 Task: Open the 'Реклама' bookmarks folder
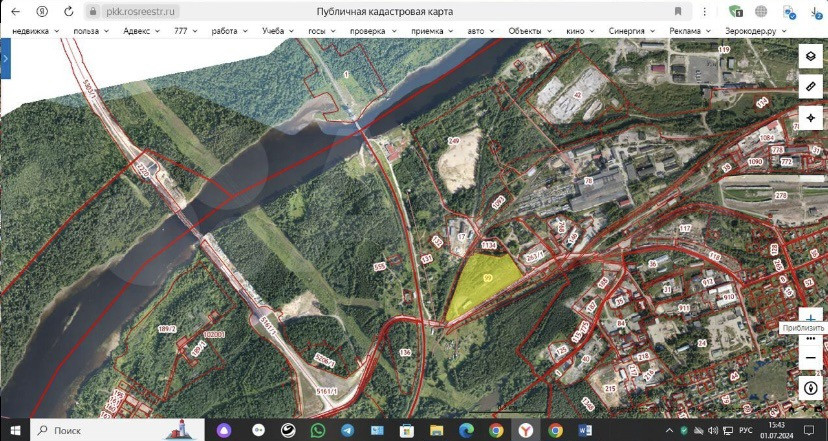click(690, 31)
